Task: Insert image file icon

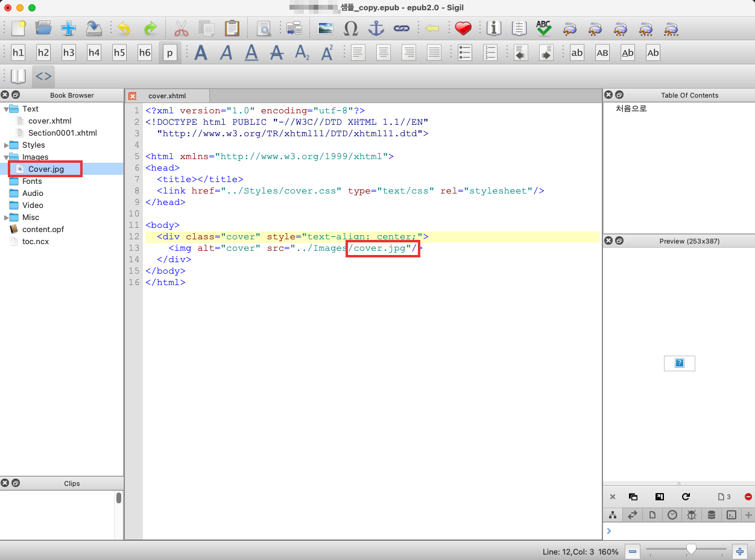Action: 326,28
